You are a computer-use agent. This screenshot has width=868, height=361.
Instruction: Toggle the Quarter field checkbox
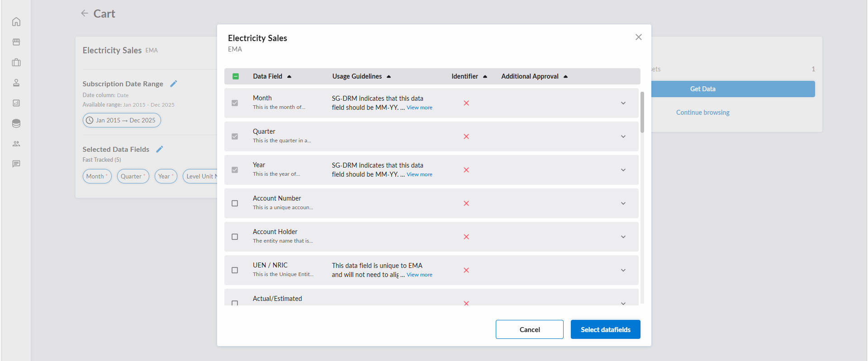(235, 136)
